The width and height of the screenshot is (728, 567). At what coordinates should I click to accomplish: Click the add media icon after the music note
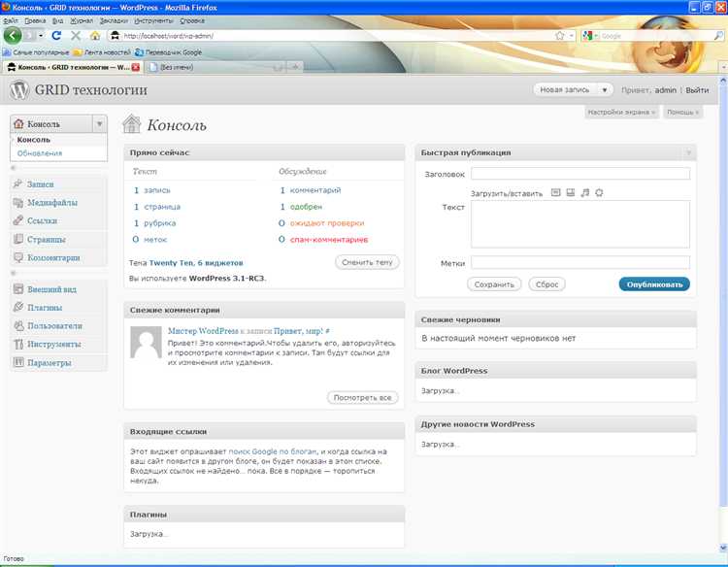[x=600, y=192]
